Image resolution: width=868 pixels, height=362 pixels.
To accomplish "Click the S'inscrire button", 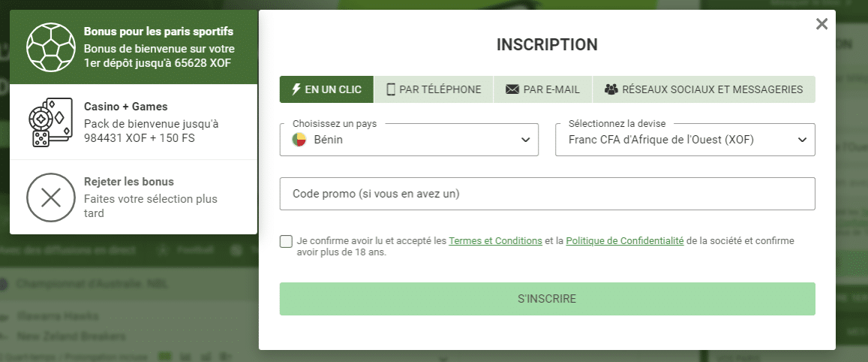I will [x=548, y=299].
